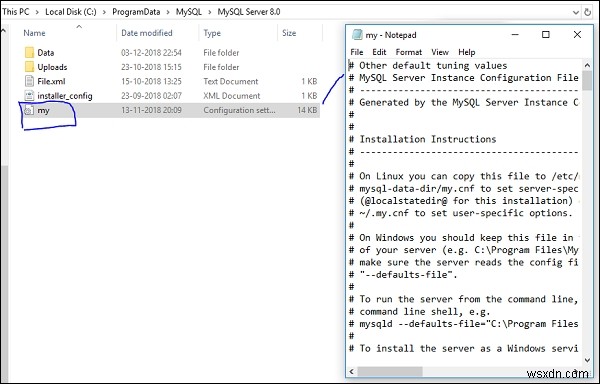
Task: Select the Uploads folder icon
Action: pos(29,67)
